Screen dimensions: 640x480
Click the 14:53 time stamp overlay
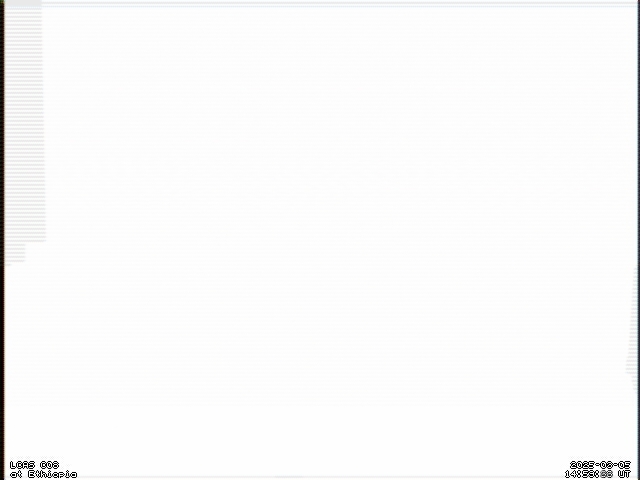tap(582, 474)
